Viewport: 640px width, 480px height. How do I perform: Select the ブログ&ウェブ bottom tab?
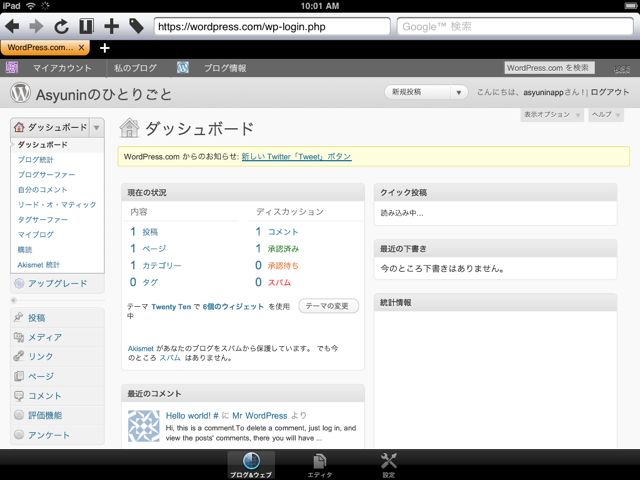coord(251,465)
